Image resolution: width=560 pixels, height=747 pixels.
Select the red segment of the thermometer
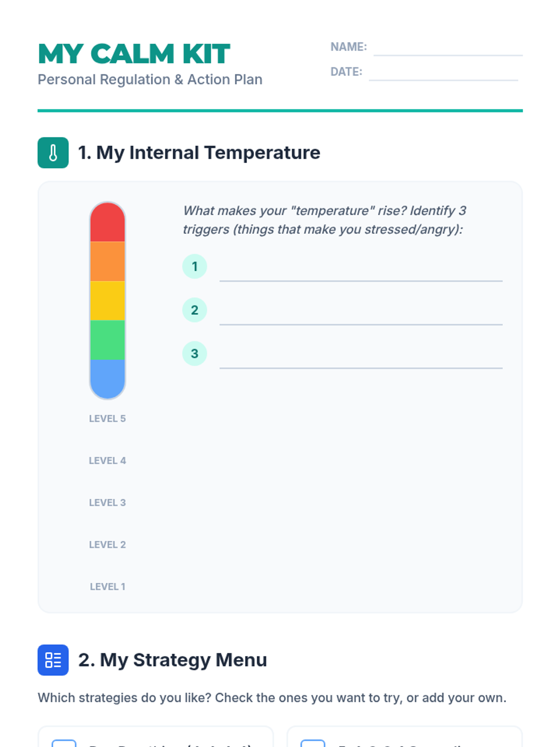tap(107, 222)
